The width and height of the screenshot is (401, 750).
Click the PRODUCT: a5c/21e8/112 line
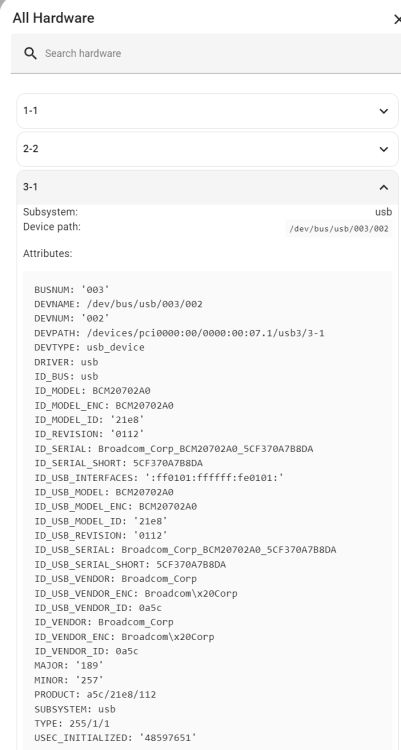(95, 694)
